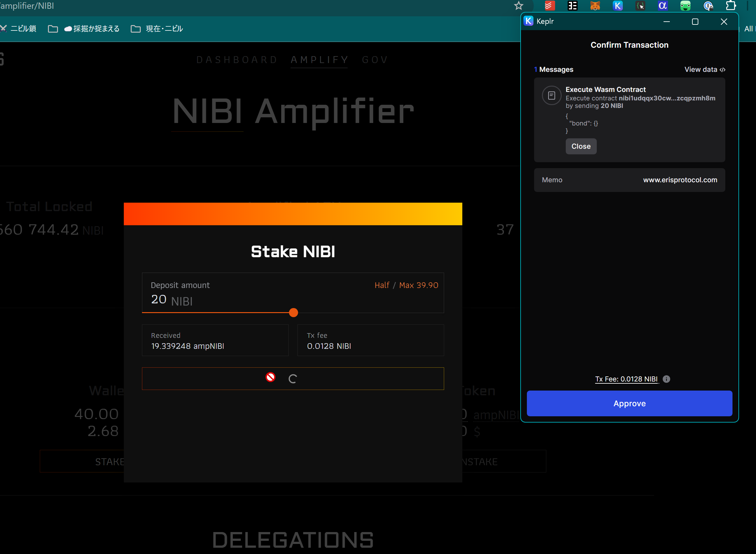Click the deposit amount slider handle
Screen dimensions: 756x554
(293, 312)
